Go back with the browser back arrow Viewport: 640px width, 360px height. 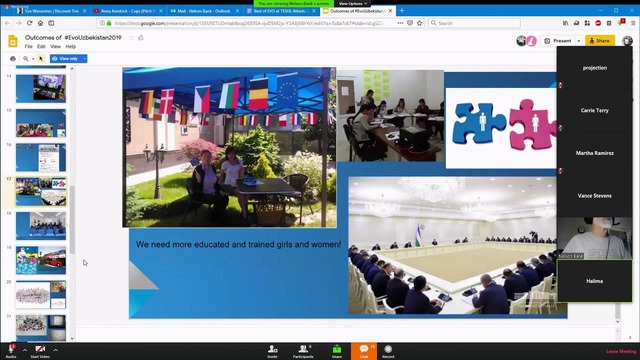tap(7, 23)
